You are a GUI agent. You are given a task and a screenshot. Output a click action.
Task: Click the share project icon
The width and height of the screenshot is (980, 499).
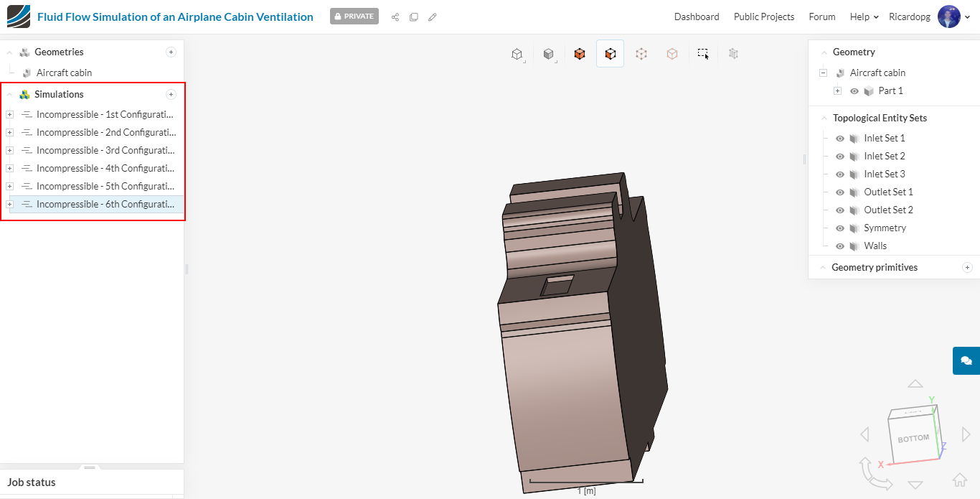(395, 17)
